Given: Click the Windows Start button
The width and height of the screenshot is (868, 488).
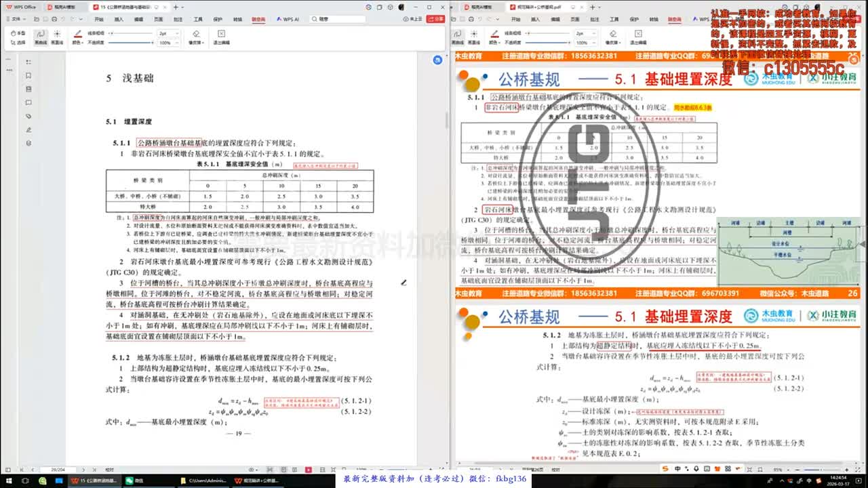Looking at the screenshot, I should point(8,480).
